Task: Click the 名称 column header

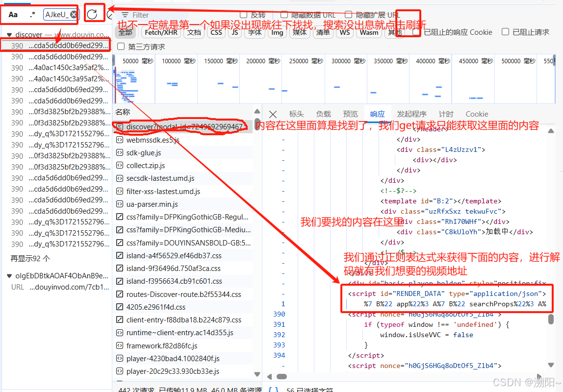Action: point(123,112)
